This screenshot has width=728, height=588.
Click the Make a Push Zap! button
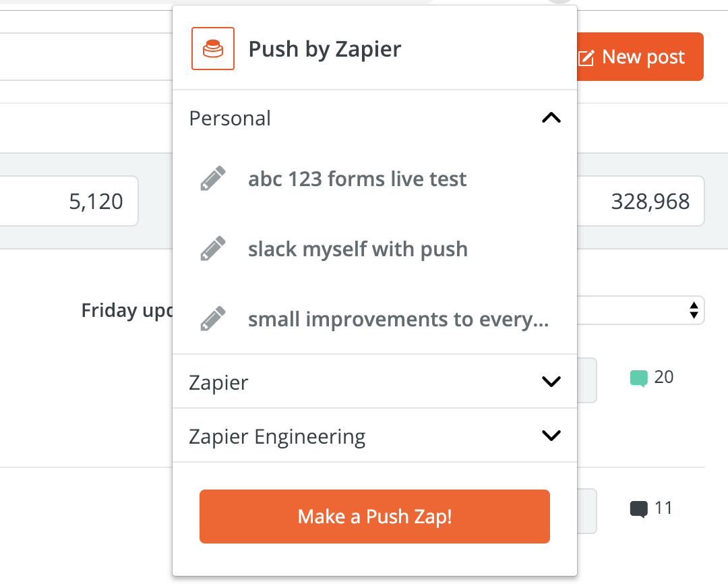click(374, 517)
